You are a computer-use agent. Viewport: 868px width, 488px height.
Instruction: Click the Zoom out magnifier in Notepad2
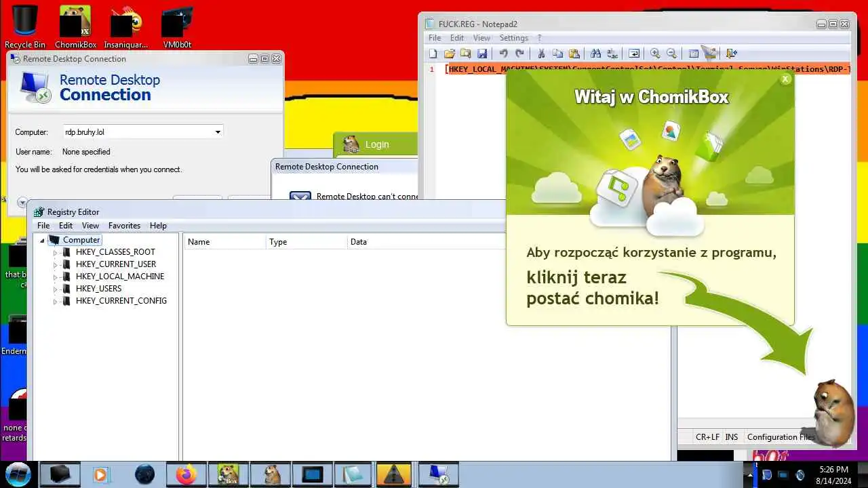pyautogui.click(x=671, y=54)
